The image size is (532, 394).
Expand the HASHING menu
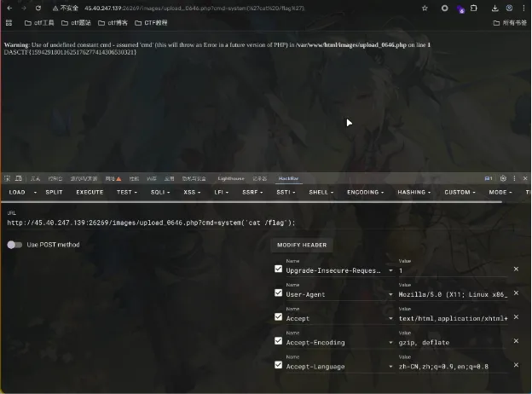coord(414,192)
